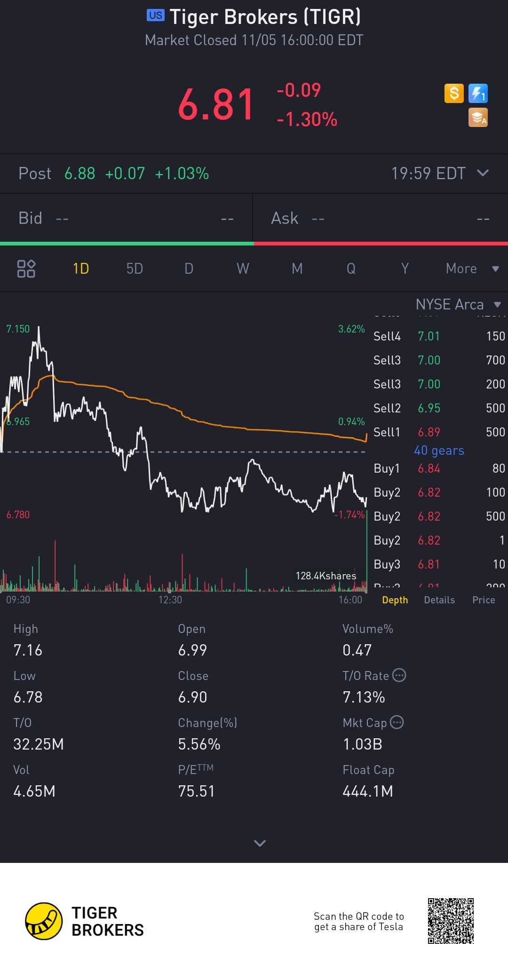Open the chart layout grid icon
The width and height of the screenshot is (508, 980).
point(26,269)
